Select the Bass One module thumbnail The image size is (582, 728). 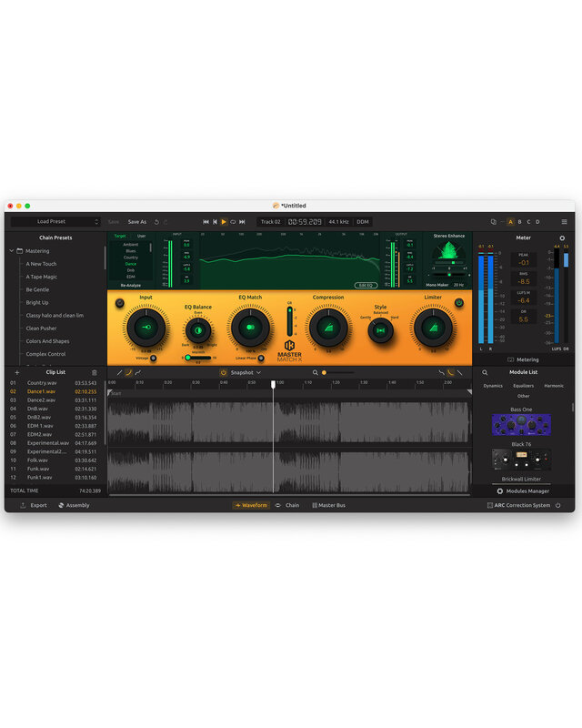pos(521,424)
